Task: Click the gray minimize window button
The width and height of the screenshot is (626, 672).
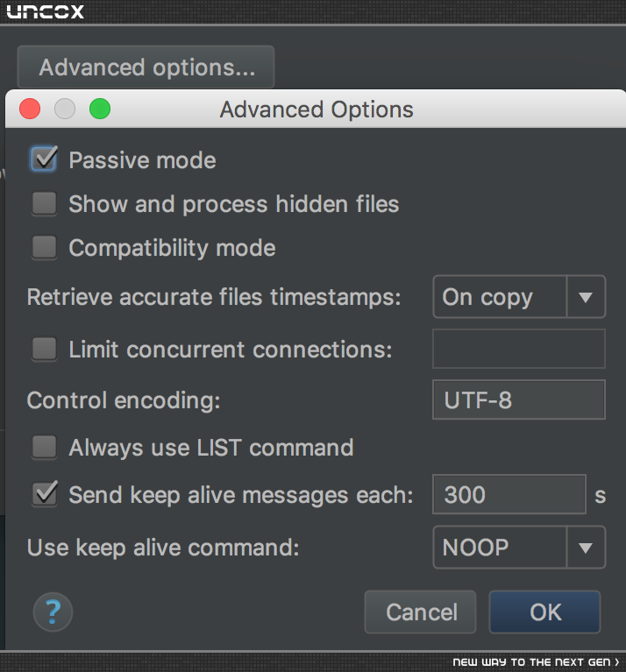Action: click(x=65, y=109)
